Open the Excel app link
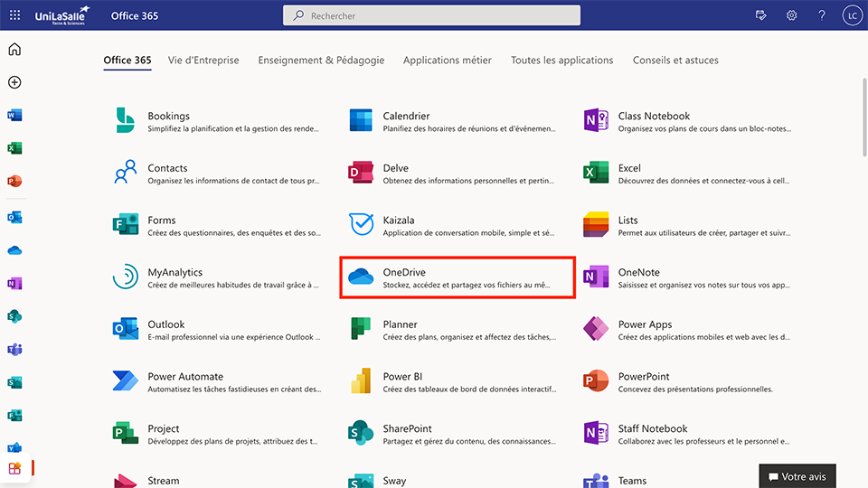 click(x=686, y=173)
